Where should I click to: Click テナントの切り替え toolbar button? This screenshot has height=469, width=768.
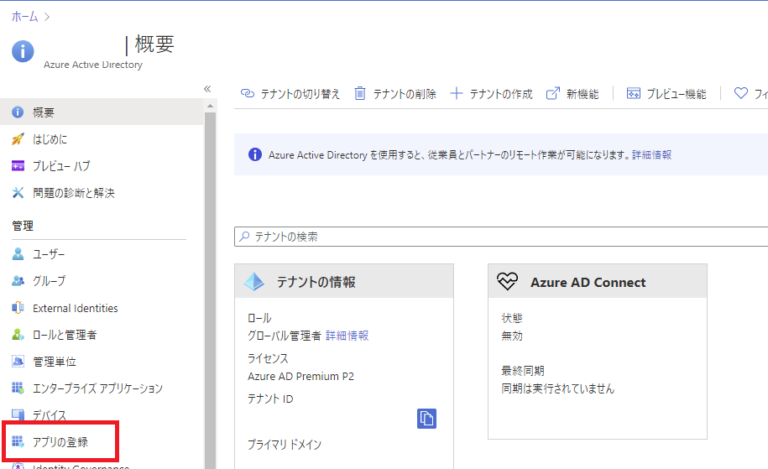(290, 94)
